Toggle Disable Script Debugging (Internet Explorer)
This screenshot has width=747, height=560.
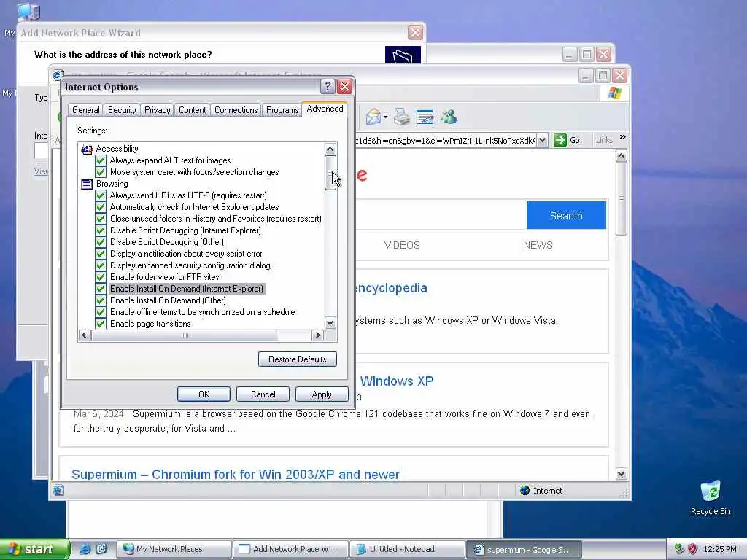coord(101,230)
